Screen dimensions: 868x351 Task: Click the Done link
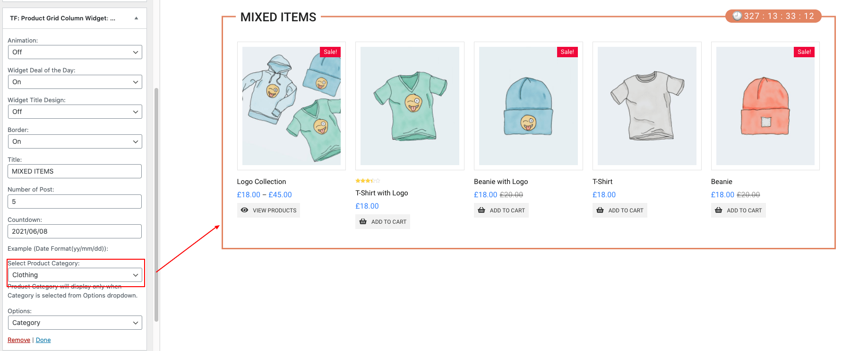click(43, 340)
